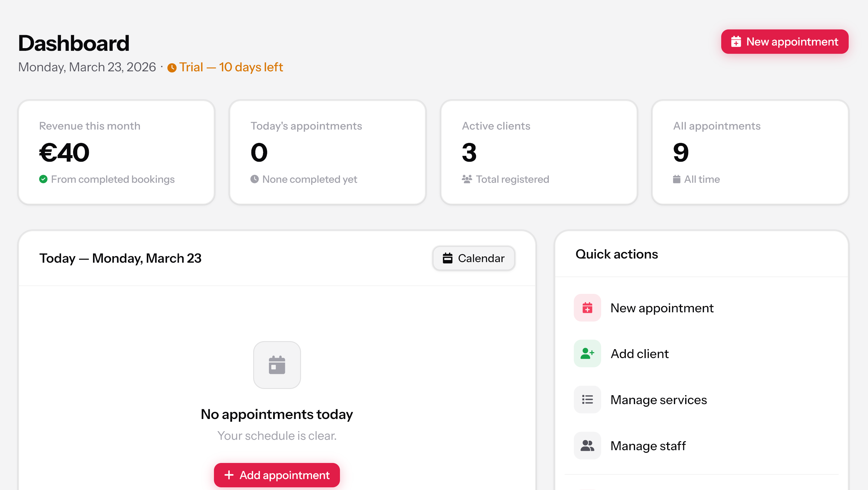Select the Add client quick action

pos(639,354)
